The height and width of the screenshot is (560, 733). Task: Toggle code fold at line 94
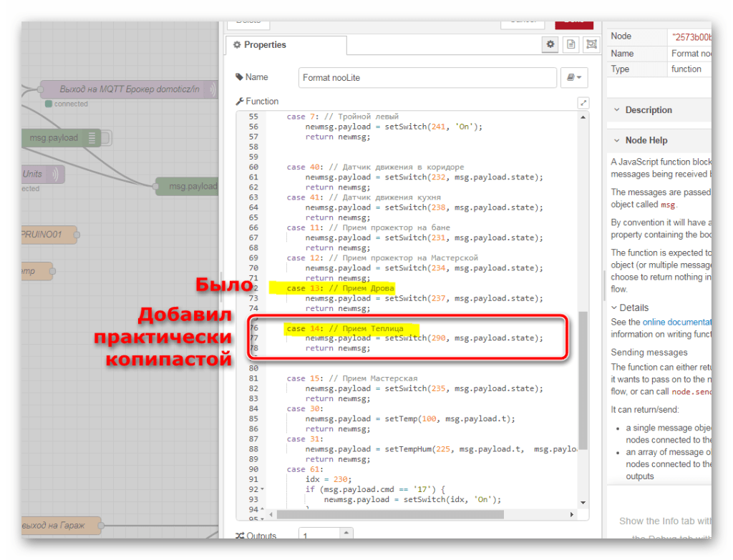click(x=263, y=509)
